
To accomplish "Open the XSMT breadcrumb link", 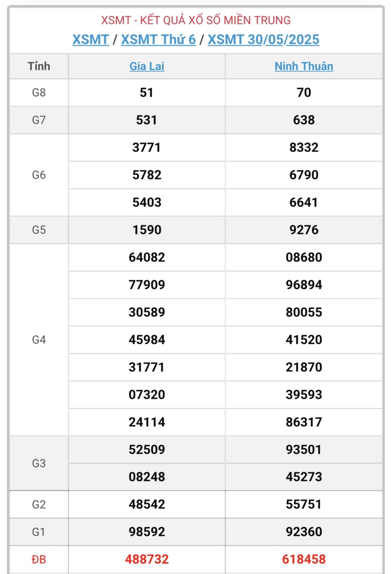I will [91, 40].
